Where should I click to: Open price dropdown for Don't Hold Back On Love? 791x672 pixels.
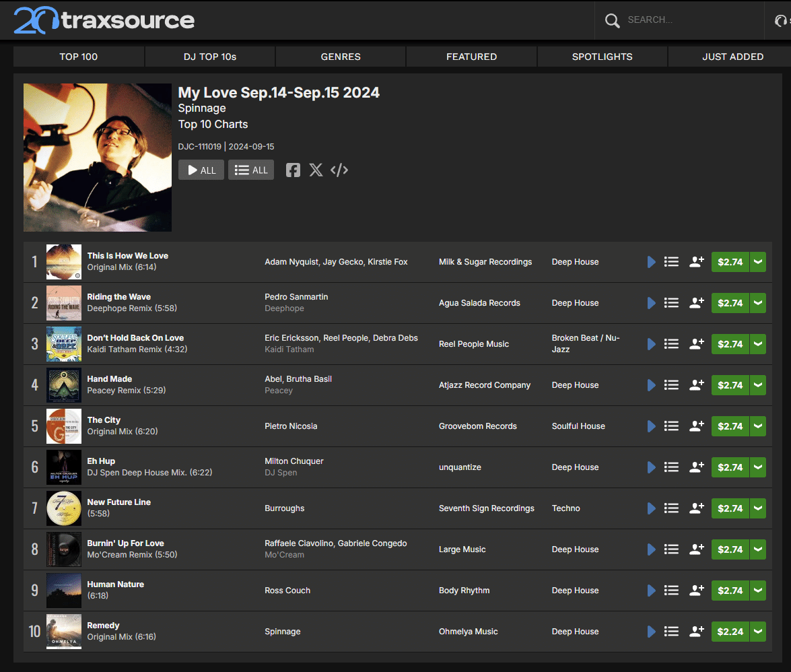click(x=758, y=344)
